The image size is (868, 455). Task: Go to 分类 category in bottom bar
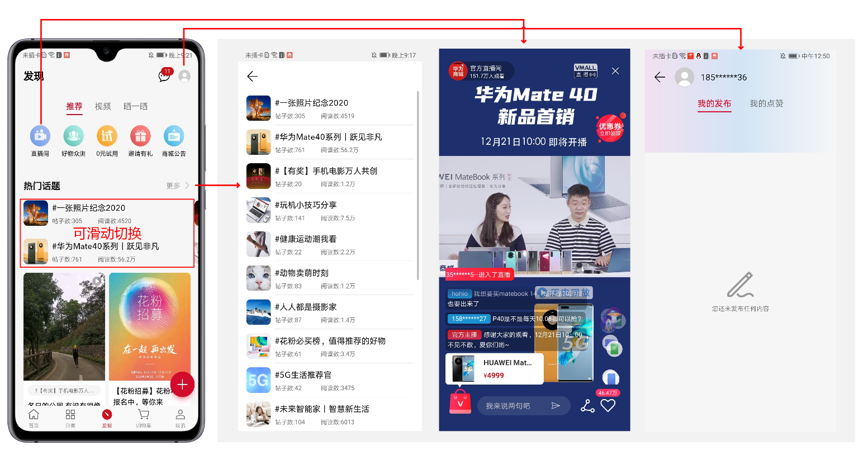70,418
